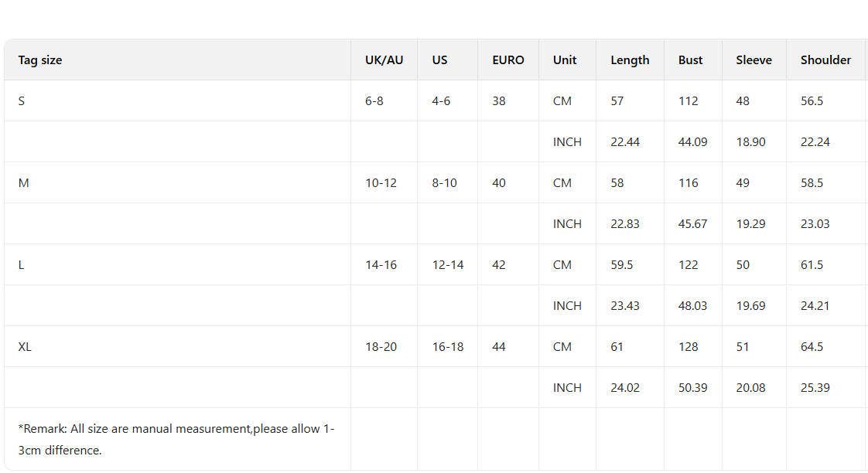Screen dimensions: 868x473
Task: Select the XL tag size cell
Action: click(x=25, y=347)
